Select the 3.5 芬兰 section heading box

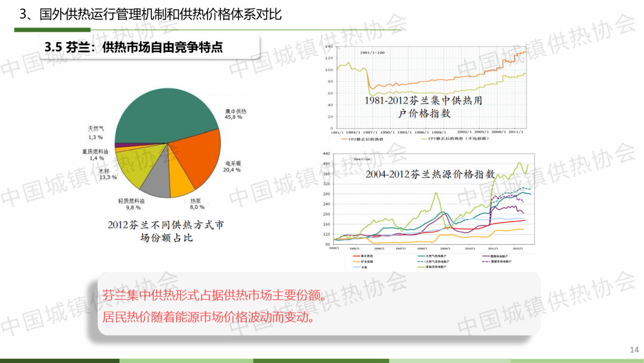point(149,47)
